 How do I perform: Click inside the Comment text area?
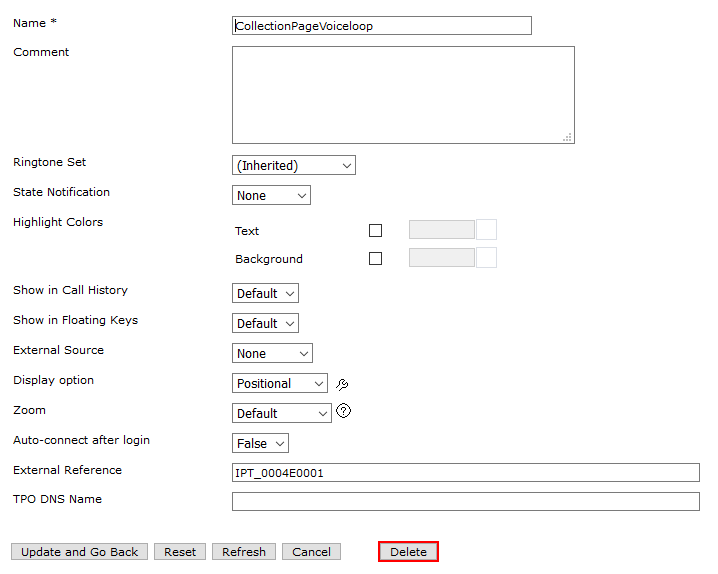pyautogui.click(x=403, y=95)
